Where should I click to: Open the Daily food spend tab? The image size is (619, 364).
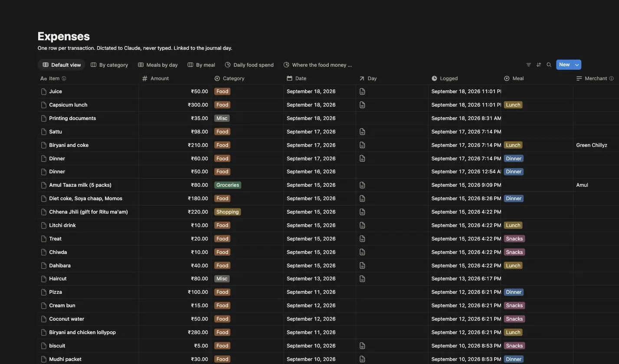point(249,65)
